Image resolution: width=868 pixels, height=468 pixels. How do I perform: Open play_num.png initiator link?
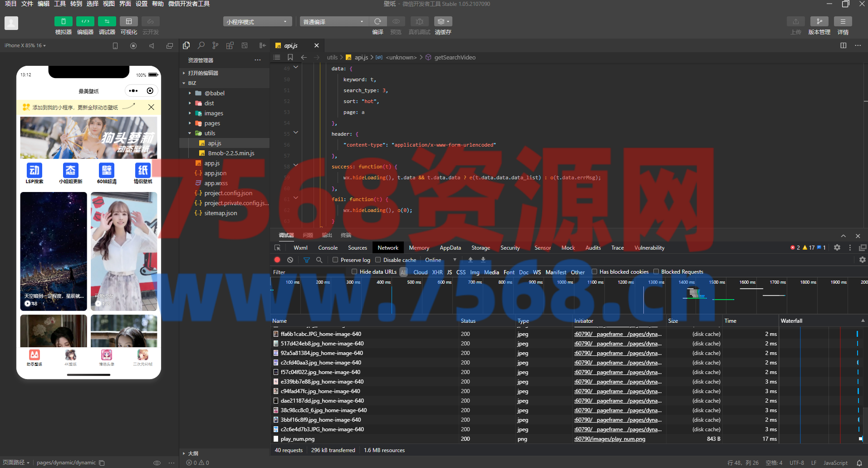[x=609, y=439]
